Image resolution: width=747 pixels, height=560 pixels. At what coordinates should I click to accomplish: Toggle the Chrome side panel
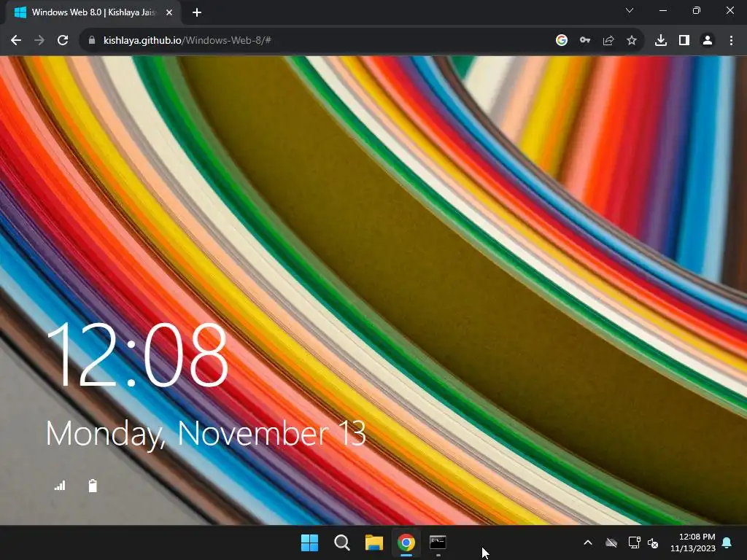pos(684,41)
